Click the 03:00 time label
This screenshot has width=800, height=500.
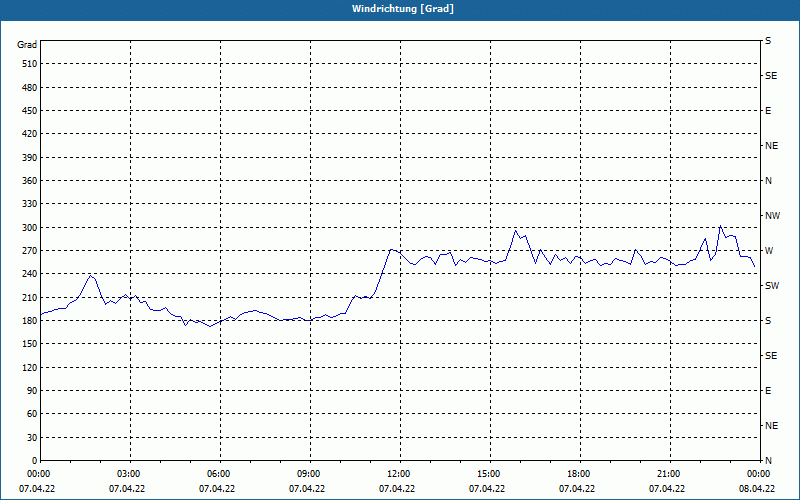pos(130,474)
